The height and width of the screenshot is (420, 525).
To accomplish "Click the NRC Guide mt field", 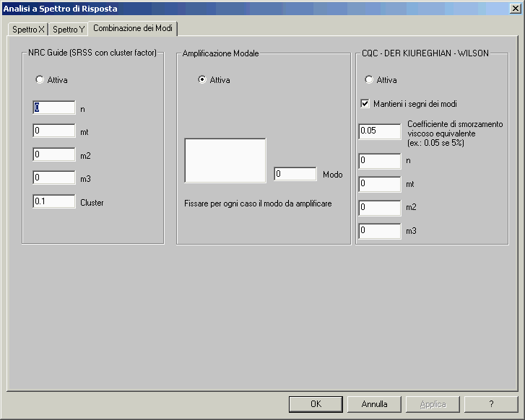I will [x=54, y=131].
